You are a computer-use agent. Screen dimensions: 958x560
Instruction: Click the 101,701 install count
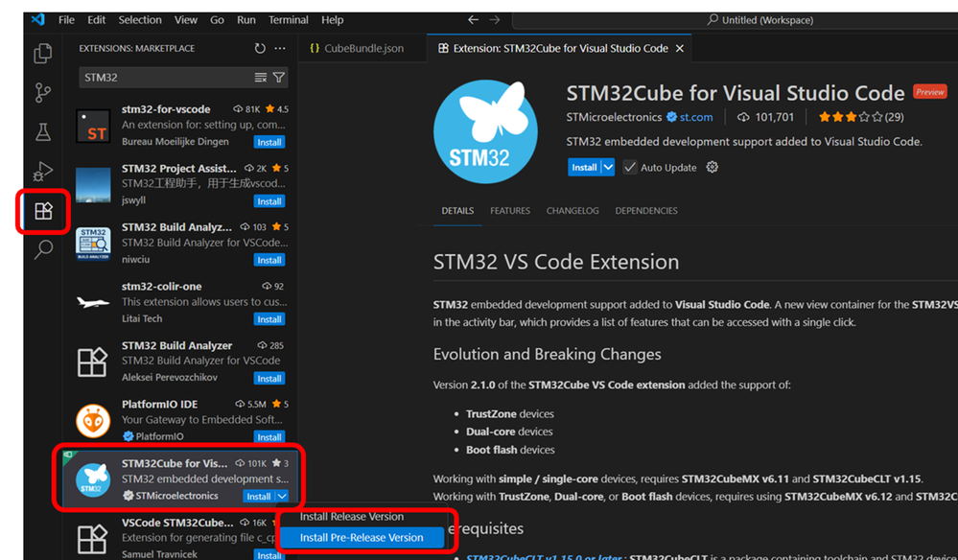tap(765, 117)
